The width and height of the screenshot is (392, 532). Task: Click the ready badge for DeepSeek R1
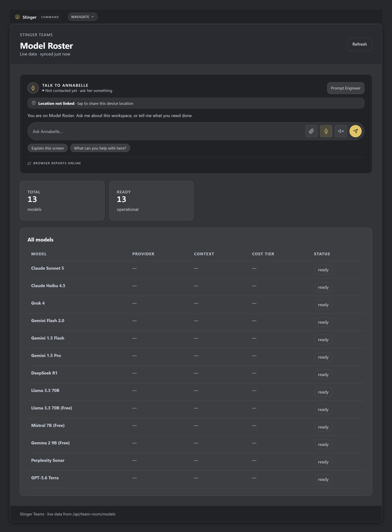(323, 375)
